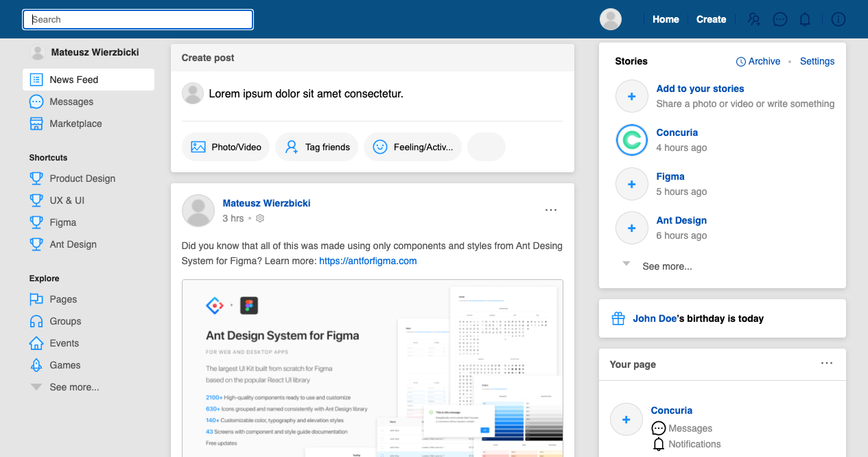Open Concuria link under Your page
Screen dimensions: 868x457
[672, 410]
